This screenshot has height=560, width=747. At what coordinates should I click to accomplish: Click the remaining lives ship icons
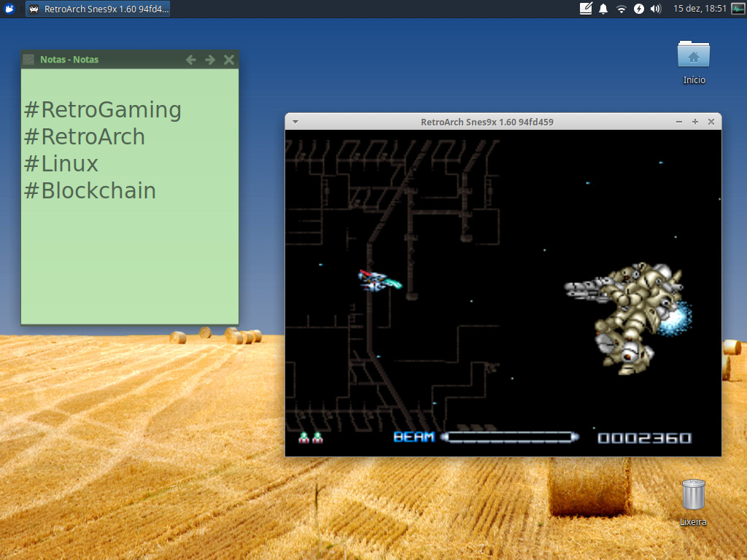point(311,437)
